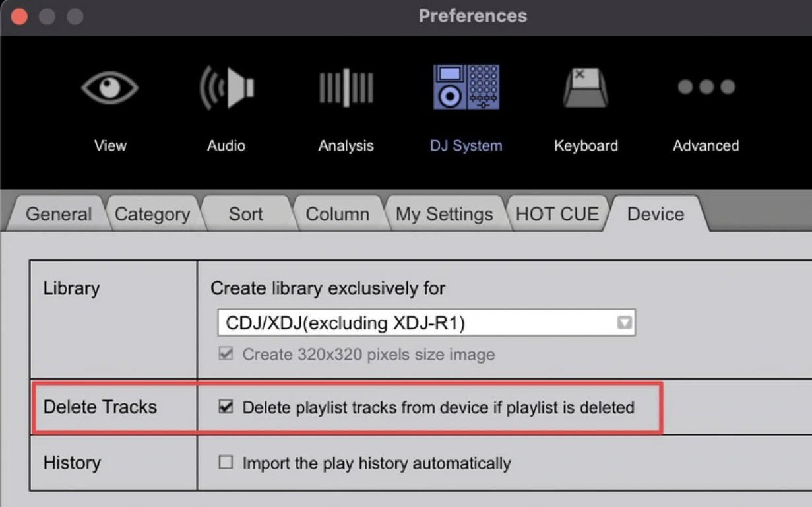Click the DJ System label text

pyautogui.click(x=466, y=145)
